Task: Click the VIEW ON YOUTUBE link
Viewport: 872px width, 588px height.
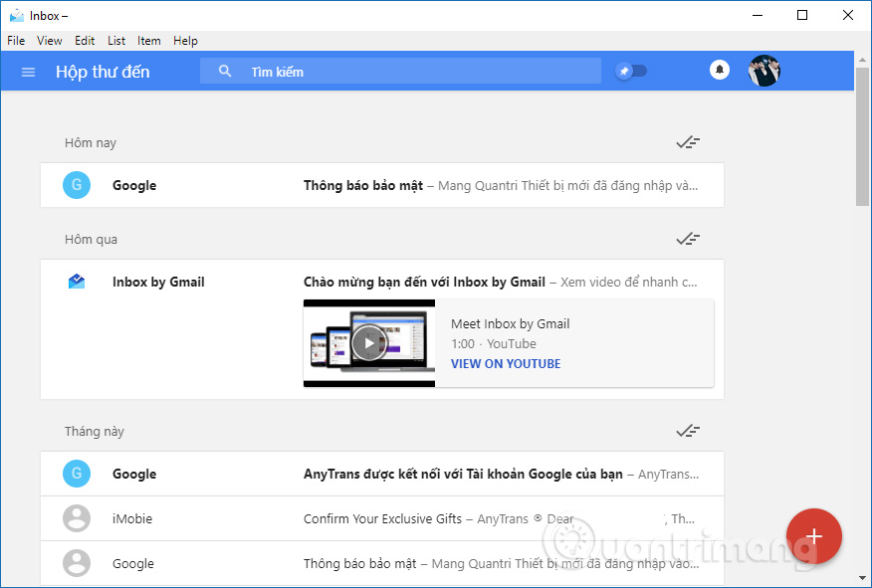Action: pyautogui.click(x=506, y=363)
